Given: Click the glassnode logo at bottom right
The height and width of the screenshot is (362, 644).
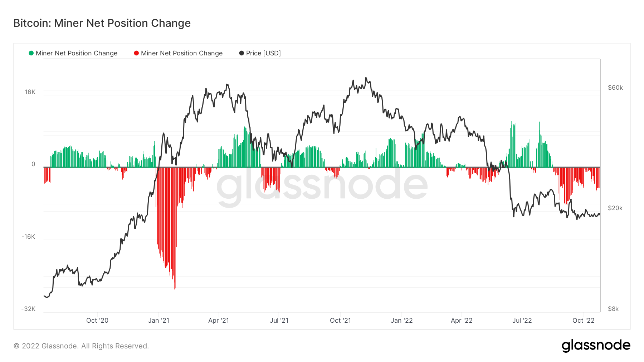Looking at the screenshot, I should pos(596,346).
